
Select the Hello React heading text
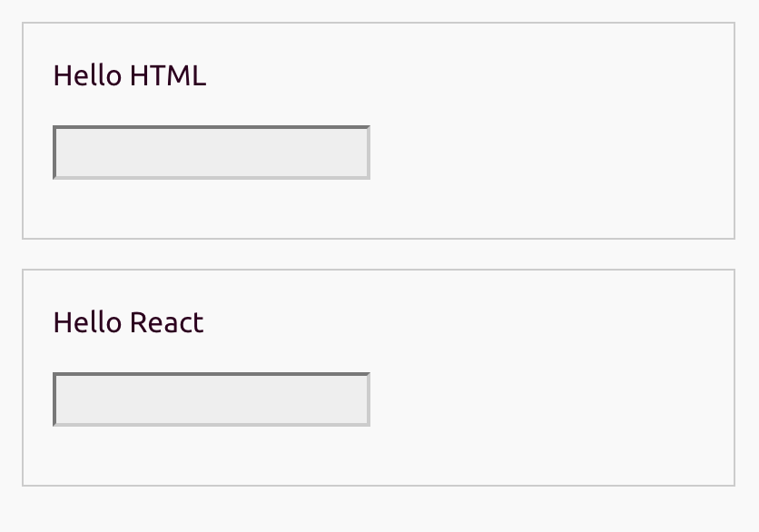click(x=127, y=322)
